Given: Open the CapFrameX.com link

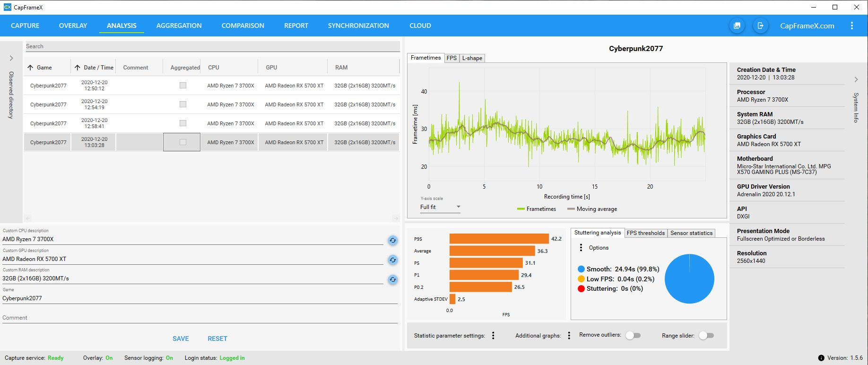Looking at the screenshot, I should pos(807,26).
